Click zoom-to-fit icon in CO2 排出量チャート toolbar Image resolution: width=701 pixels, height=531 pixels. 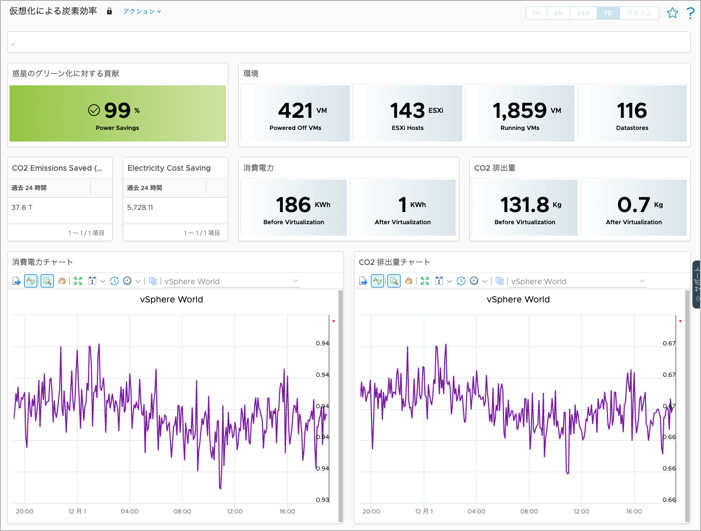[x=424, y=281]
